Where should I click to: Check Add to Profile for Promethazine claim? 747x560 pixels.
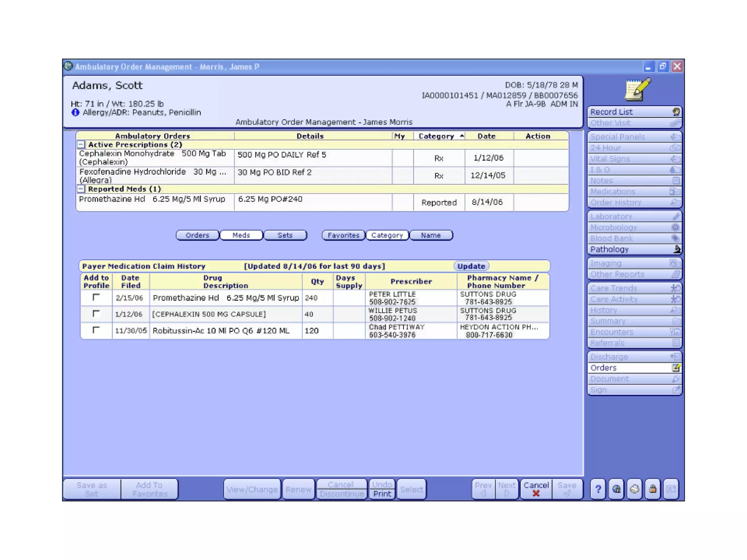tap(96, 297)
